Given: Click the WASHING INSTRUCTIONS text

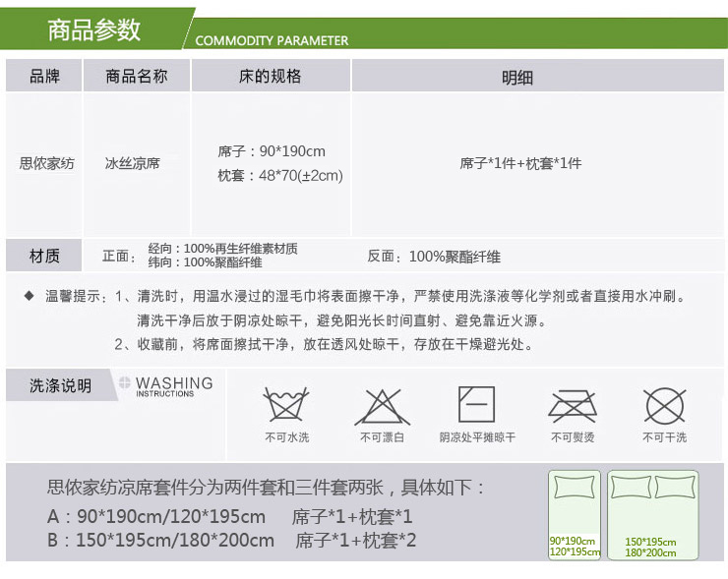Looking at the screenshot, I should click(x=174, y=386).
